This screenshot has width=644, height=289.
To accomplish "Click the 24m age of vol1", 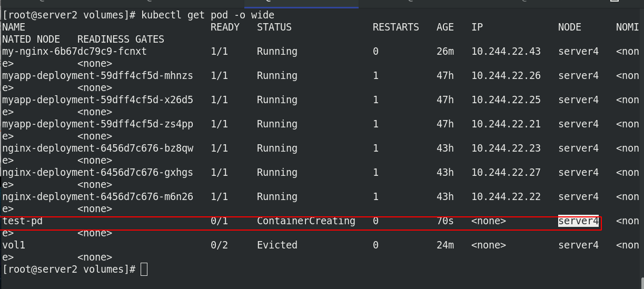I will (x=445, y=245).
